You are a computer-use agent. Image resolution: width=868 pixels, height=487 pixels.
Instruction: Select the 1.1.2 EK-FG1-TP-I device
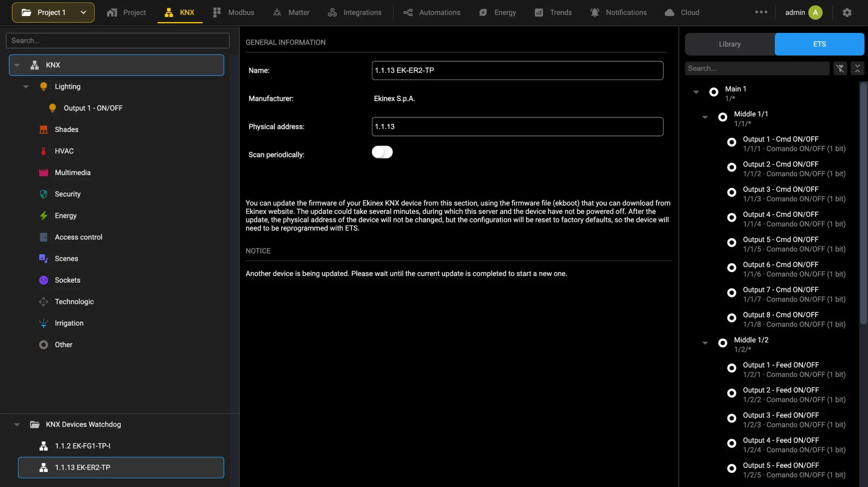pos(121,446)
